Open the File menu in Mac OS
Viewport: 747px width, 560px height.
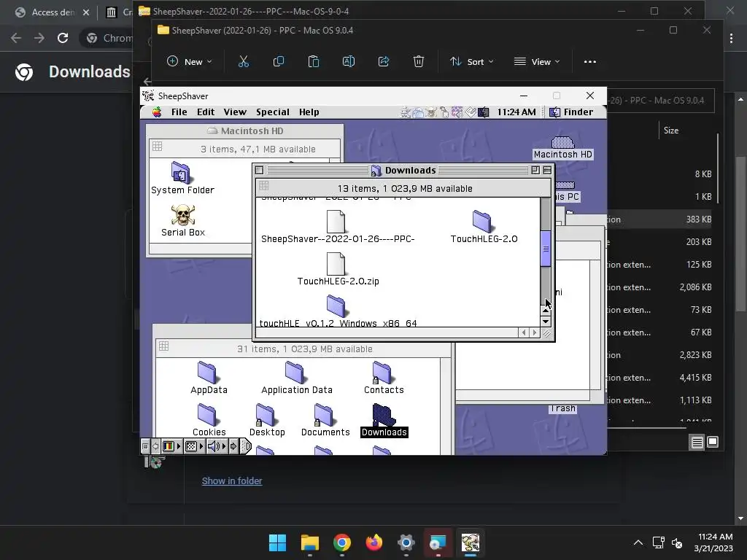[179, 112]
